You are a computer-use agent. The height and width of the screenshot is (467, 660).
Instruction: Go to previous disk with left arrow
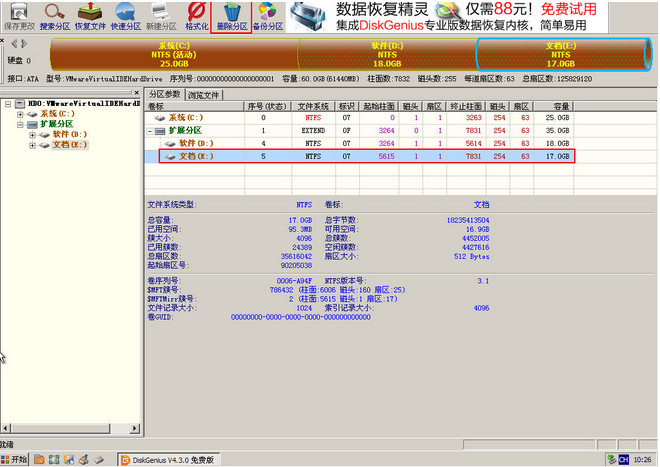tap(14, 43)
